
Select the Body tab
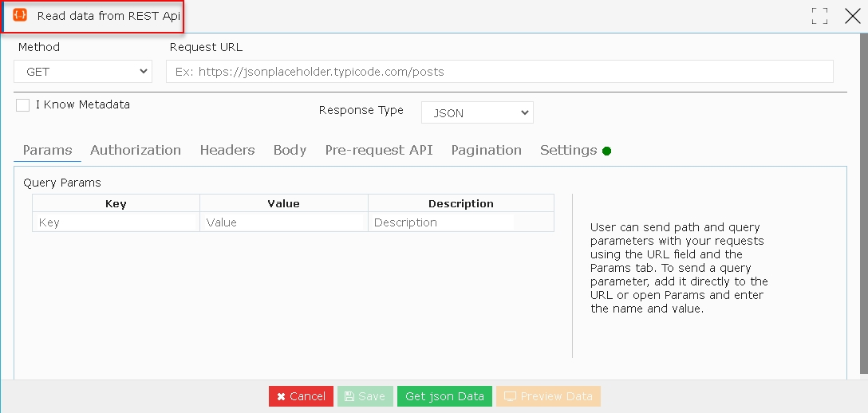coord(290,151)
